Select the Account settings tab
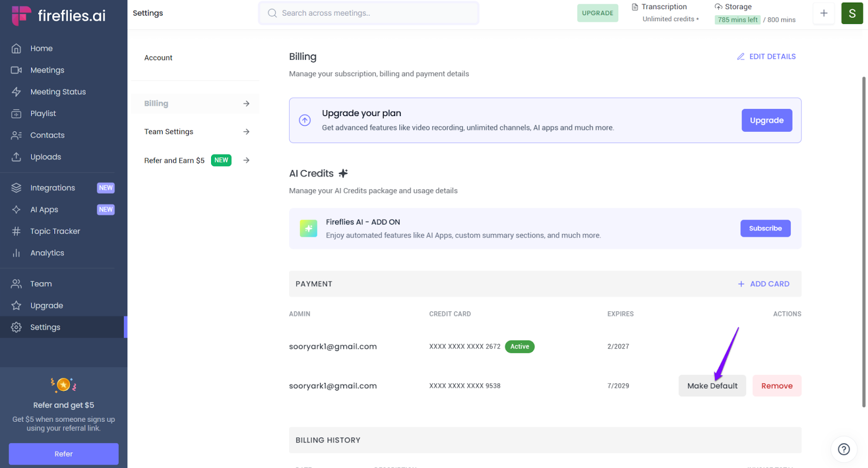This screenshot has width=868, height=468. point(158,58)
